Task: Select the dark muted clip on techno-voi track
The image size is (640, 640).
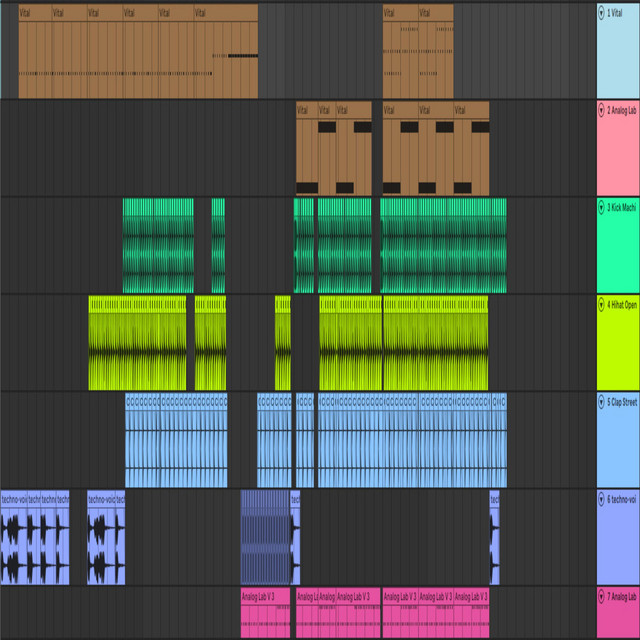Action: pyautogui.click(x=265, y=538)
